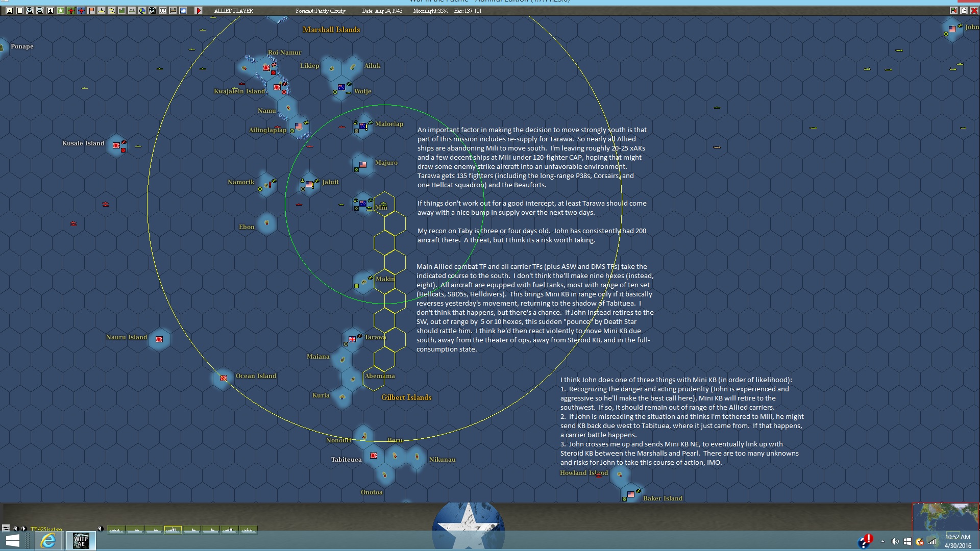
Task: Open Internet Explorer from the taskbar
Action: [x=48, y=541]
